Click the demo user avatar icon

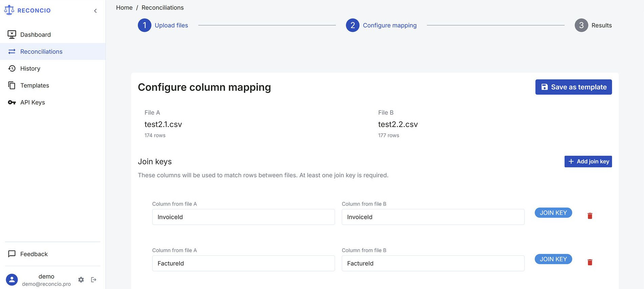click(12, 280)
